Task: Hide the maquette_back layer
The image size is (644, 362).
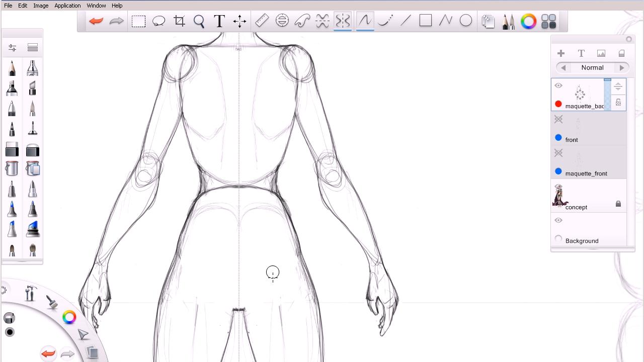Action: tap(558, 86)
